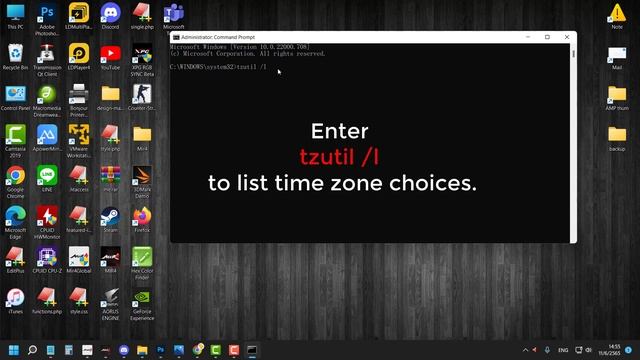Open Hex Color Finder shortcut

pos(142,263)
